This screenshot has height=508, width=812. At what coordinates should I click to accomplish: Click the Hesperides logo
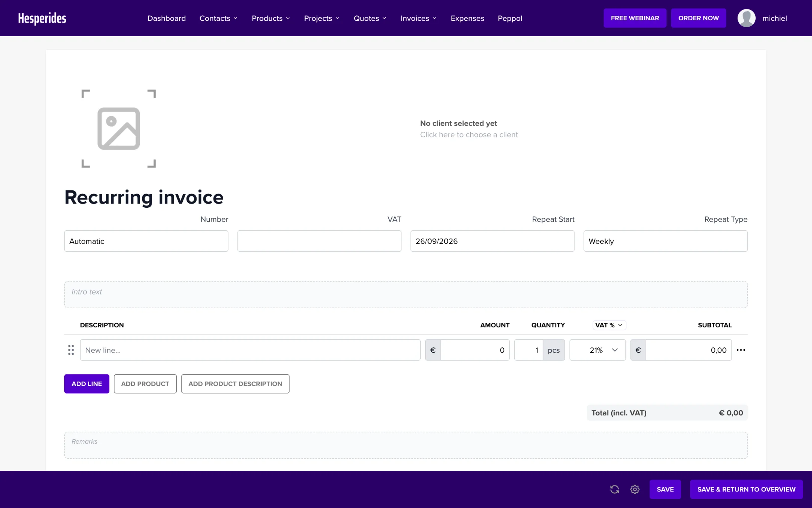(42, 18)
